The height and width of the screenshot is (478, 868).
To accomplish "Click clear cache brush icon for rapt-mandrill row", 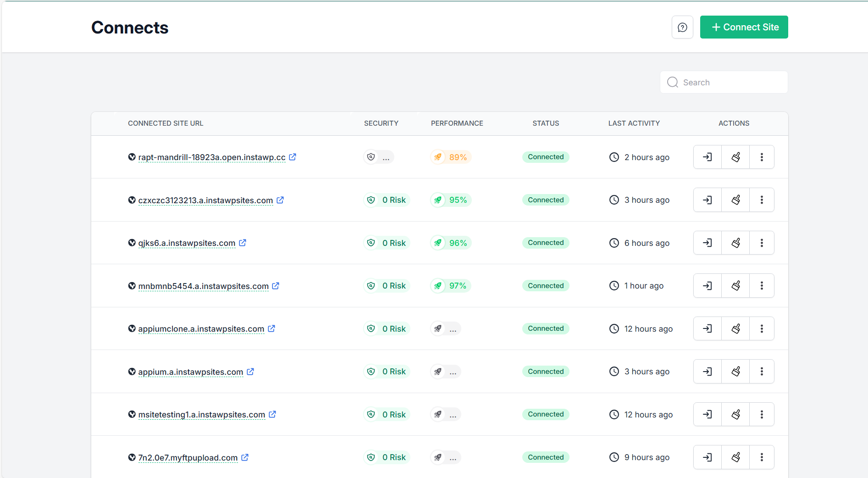I will (735, 157).
